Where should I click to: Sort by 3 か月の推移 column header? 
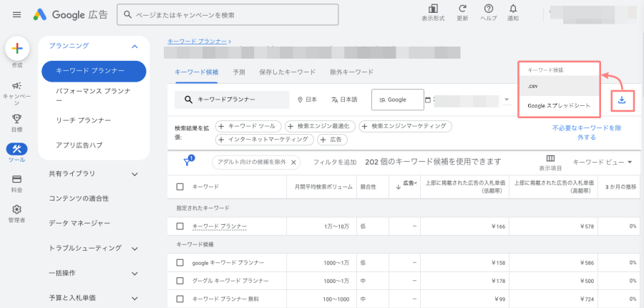620,187
